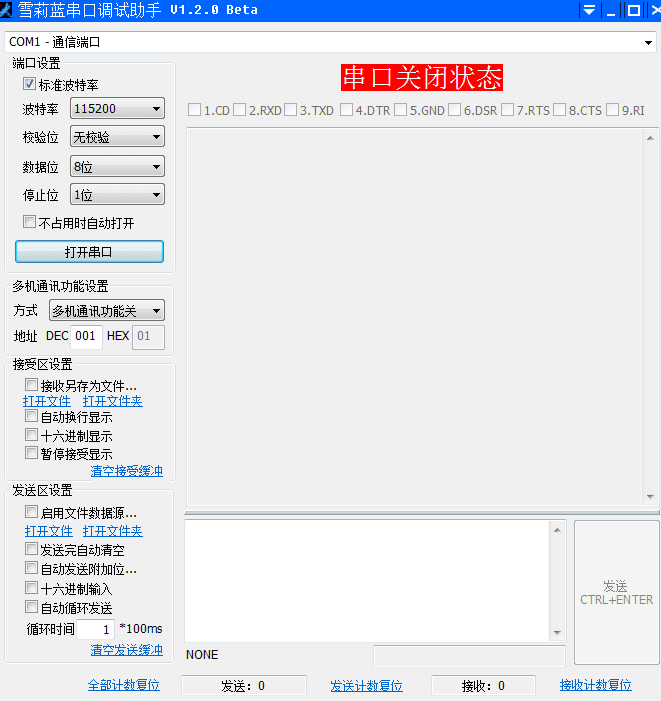Click the 循环时间 input field
The height and width of the screenshot is (701, 661).
[96, 629]
